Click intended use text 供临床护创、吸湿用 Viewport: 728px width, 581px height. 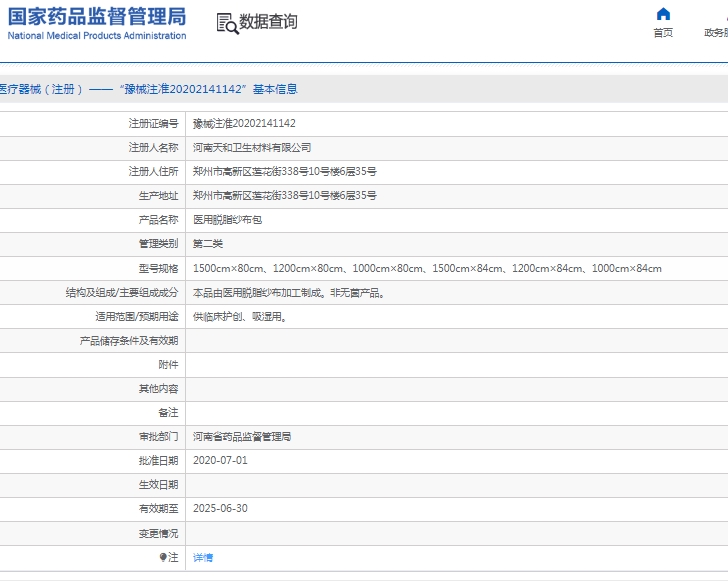point(237,317)
